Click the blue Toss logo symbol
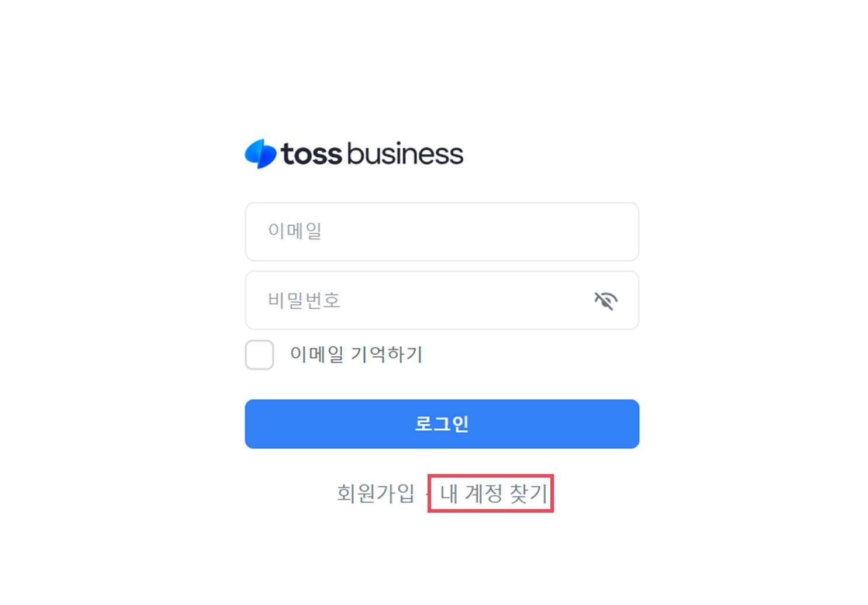 pyautogui.click(x=260, y=154)
